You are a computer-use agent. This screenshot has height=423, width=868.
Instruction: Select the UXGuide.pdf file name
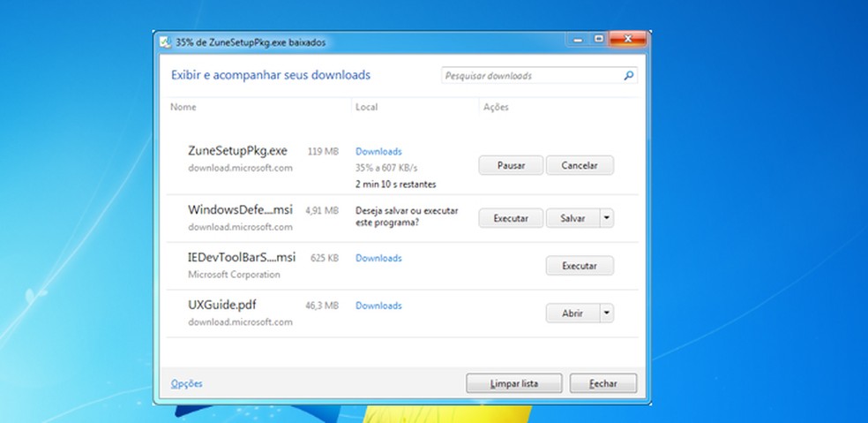[222, 305]
